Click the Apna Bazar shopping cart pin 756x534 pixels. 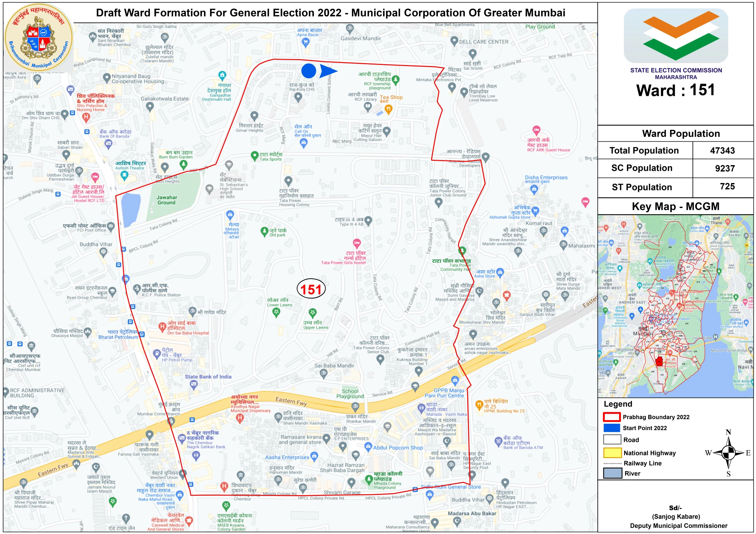(306, 42)
